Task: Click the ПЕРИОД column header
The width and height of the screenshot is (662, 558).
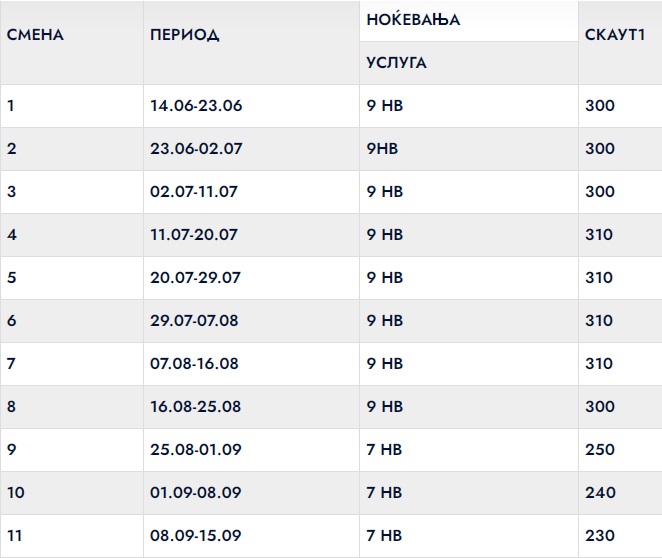Action: (185, 35)
